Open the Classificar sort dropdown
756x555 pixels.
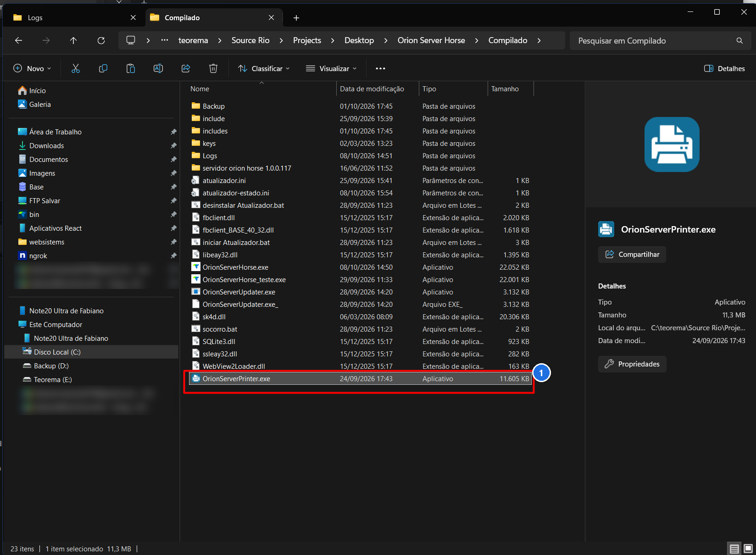pyautogui.click(x=264, y=68)
